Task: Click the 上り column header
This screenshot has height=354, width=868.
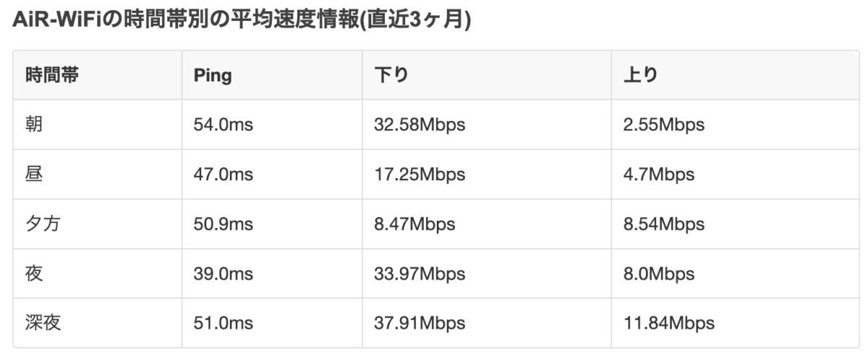Action: [639, 75]
